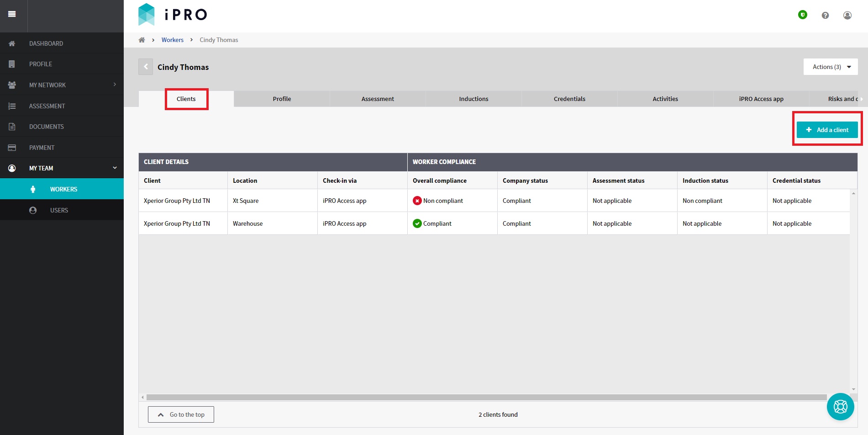Viewport: 868px width, 435px height.
Task: Click the Go to the top button
Action: click(x=181, y=414)
